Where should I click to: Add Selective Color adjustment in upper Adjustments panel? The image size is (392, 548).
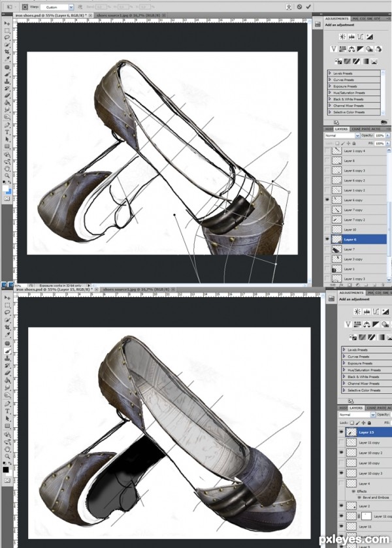(x=374, y=61)
